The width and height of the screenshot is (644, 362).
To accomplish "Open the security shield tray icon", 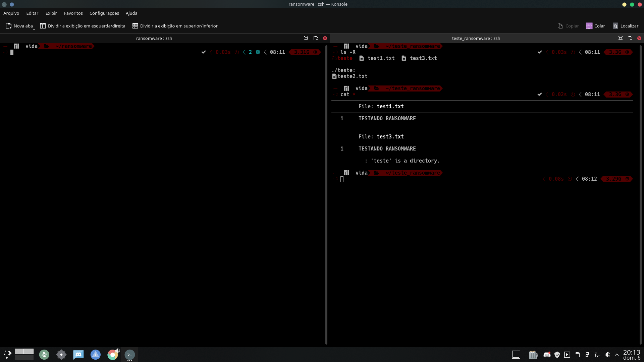I will click(x=557, y=355).
